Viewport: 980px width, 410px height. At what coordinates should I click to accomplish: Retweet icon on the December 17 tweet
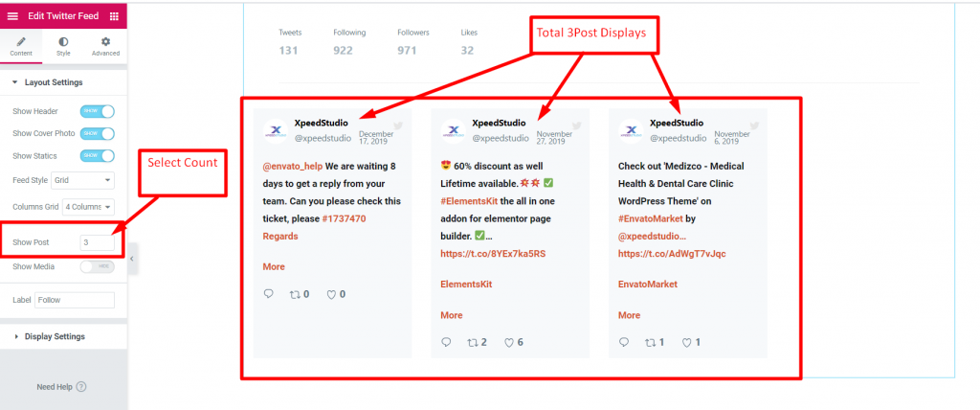coord(295,294)
